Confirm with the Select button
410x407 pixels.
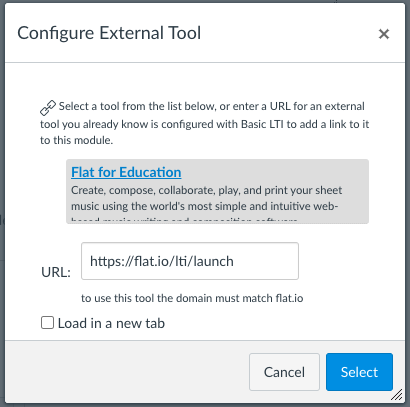coord(359,372)
